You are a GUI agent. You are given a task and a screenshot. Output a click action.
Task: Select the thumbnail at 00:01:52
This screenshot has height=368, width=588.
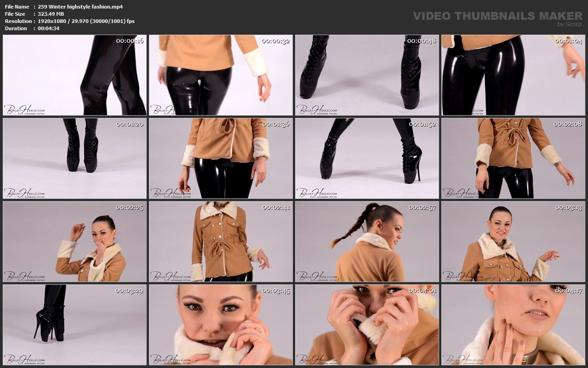click(x=367, y=158)
